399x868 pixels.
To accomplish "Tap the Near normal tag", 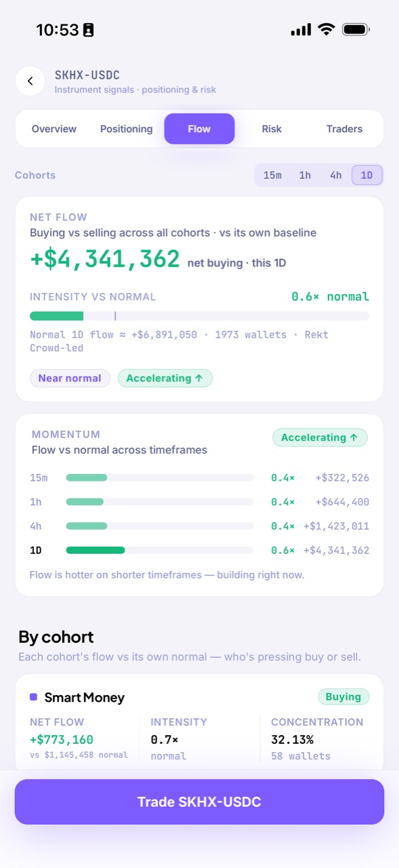I will (x=70, y=378).
